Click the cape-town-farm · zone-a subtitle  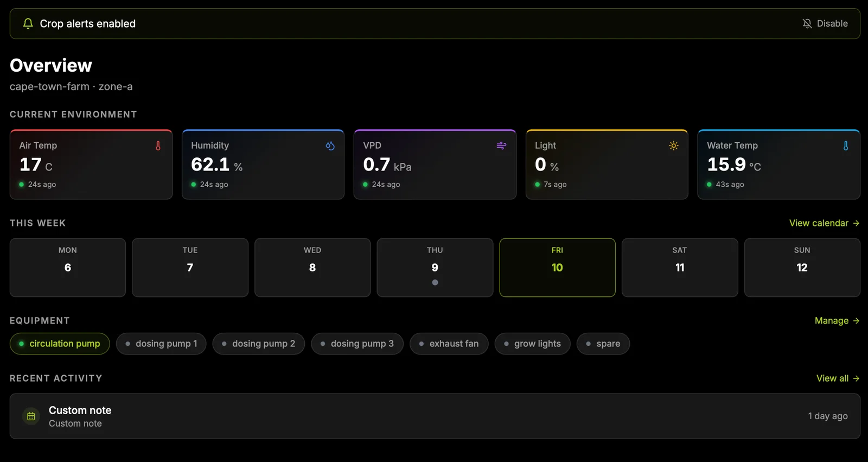tap(71, 87)
